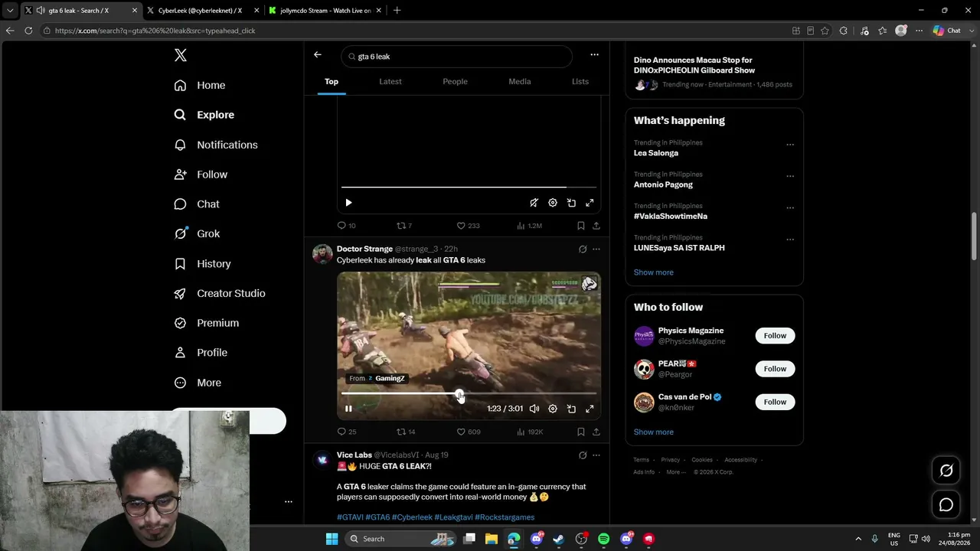Open the floating Grok button
This screenshot has width=980, height=551.
[x=946, y=471]
